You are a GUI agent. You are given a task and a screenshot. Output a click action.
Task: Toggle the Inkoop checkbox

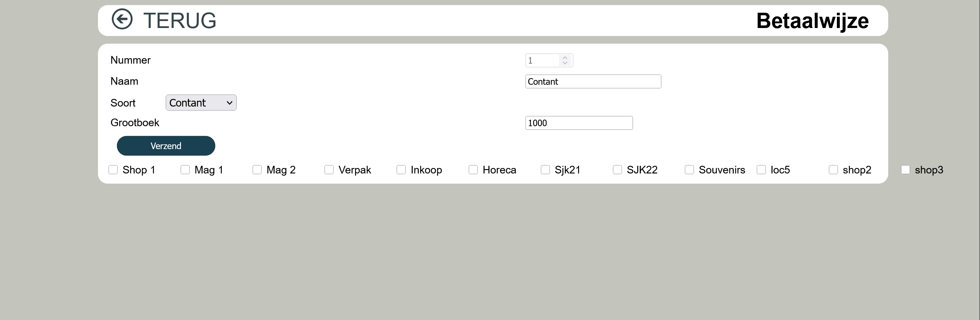(401, 170)
